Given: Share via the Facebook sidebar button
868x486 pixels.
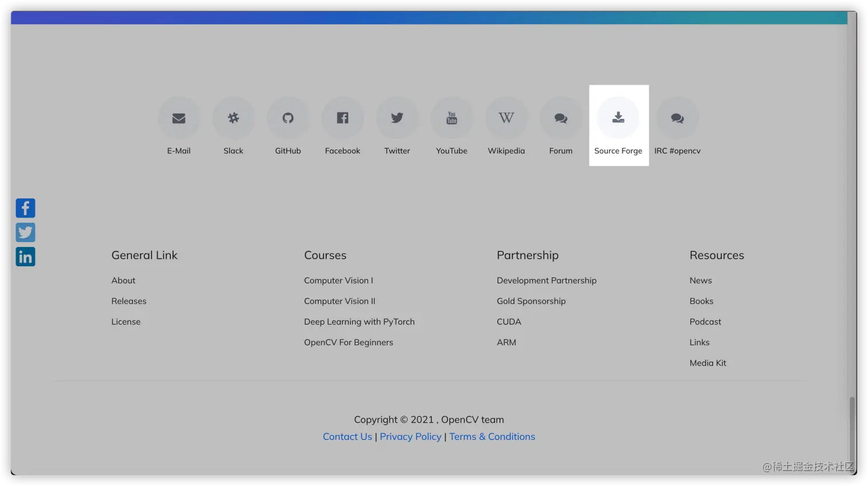Looking at the screenshot, I should [25, 208].
